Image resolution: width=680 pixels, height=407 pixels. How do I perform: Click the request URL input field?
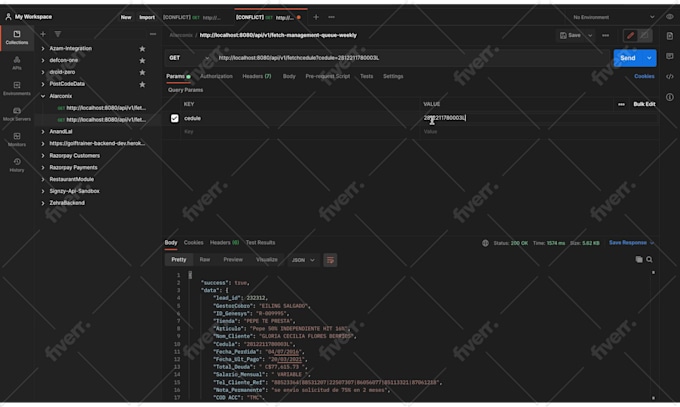point(411,58)
